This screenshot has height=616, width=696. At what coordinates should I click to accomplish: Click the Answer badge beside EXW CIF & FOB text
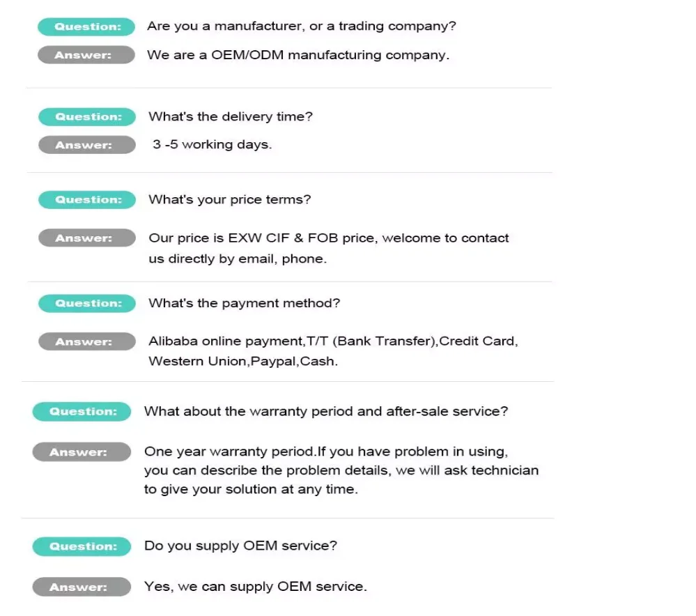(x=87, y=238)
